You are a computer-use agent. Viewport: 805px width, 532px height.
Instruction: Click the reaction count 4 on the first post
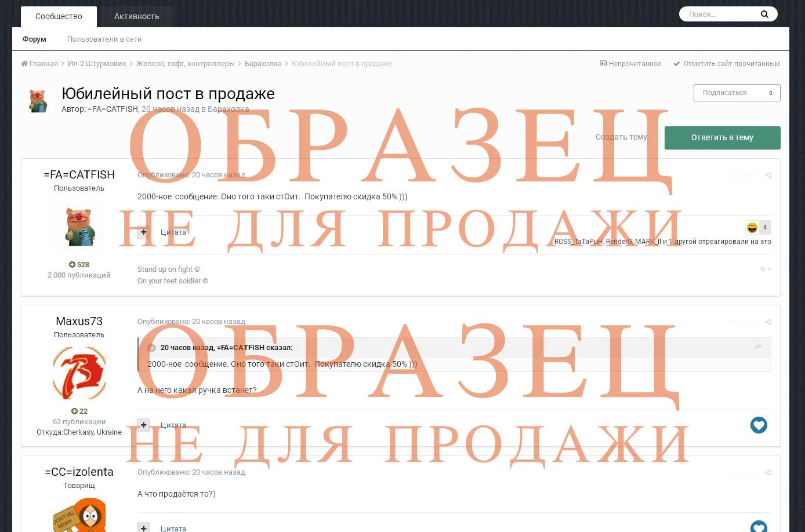pos(765,227)
